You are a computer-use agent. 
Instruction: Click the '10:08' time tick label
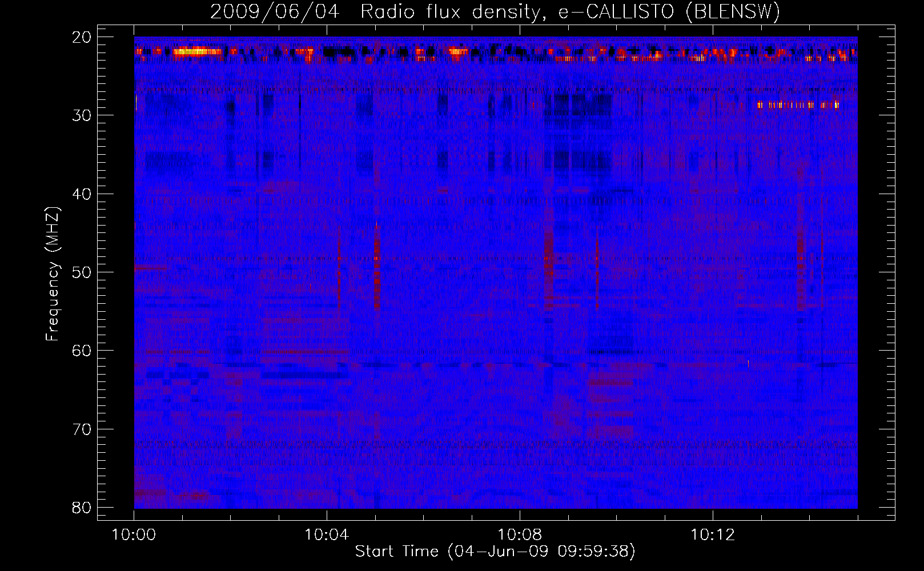[520, 535]
